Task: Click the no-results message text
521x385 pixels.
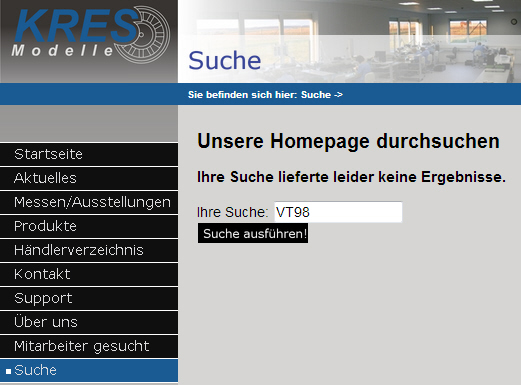Action: pyautogui.click(x=351, y=177)
